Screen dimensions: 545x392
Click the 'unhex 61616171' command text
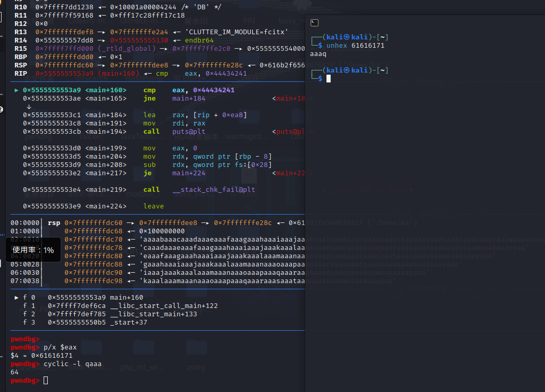point(355,46)
